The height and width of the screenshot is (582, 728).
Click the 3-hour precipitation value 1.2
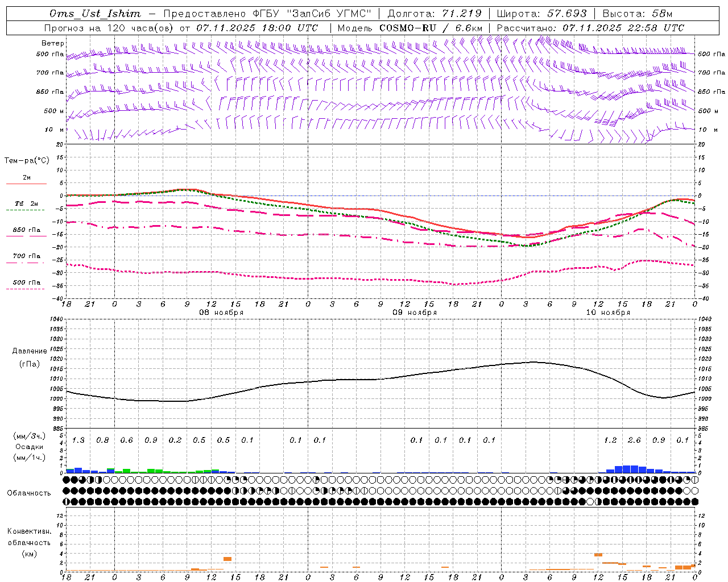pyautogui.click(x=610, y=440)
